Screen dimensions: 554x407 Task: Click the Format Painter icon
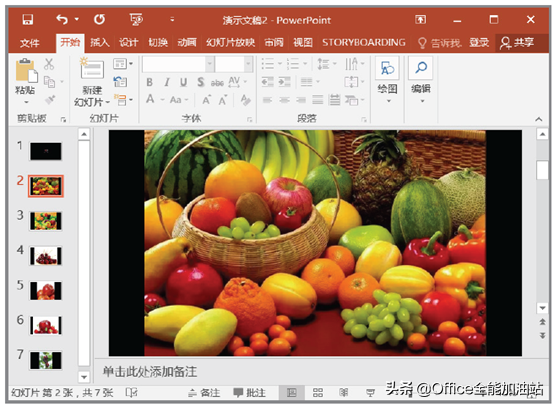click(x=49, y=100)
